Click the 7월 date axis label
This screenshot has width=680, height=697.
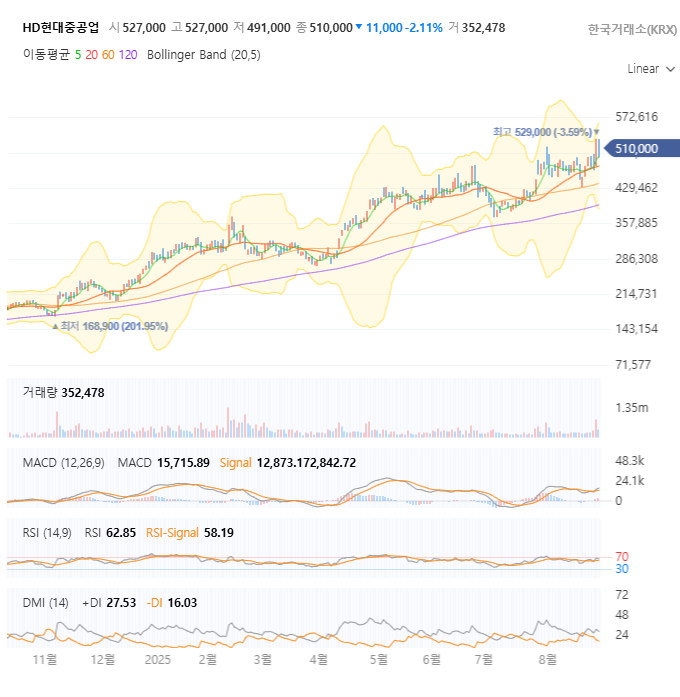[484, 659]
